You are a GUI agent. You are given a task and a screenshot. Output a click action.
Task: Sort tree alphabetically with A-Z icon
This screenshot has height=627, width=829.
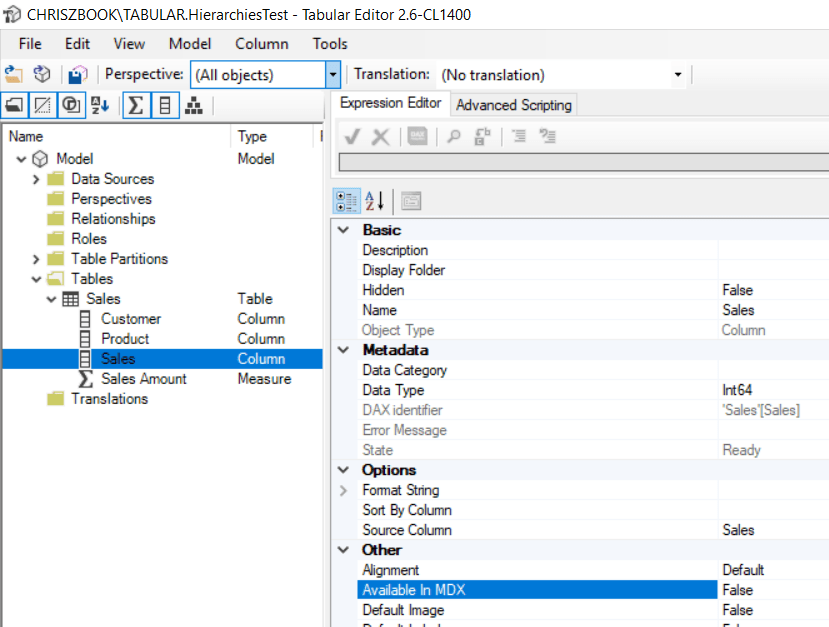[100, 105]
